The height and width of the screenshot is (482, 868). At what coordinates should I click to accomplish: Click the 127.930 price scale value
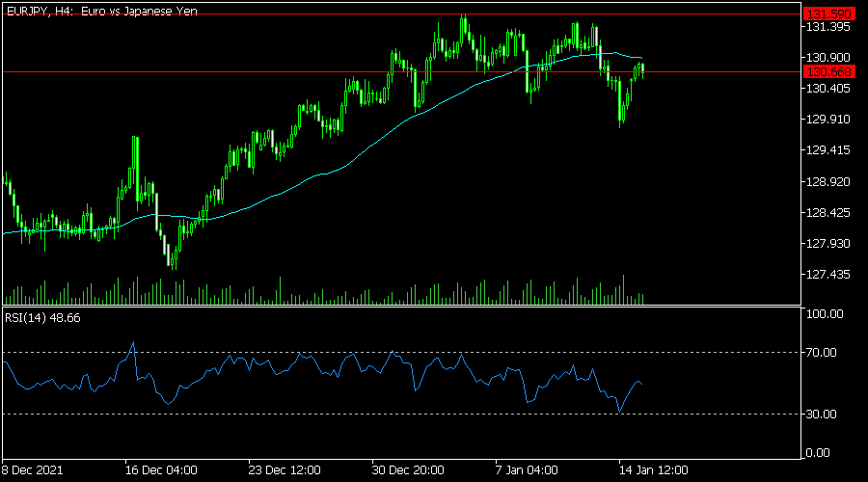pyautogui.click(x=828, y=244)
